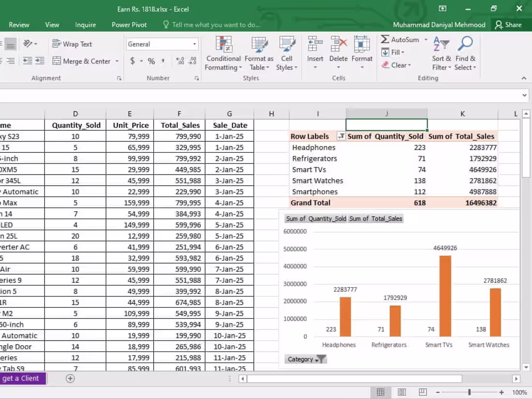
Task: Open Conditional Formatting menu
Action: (x=223, y=53)
